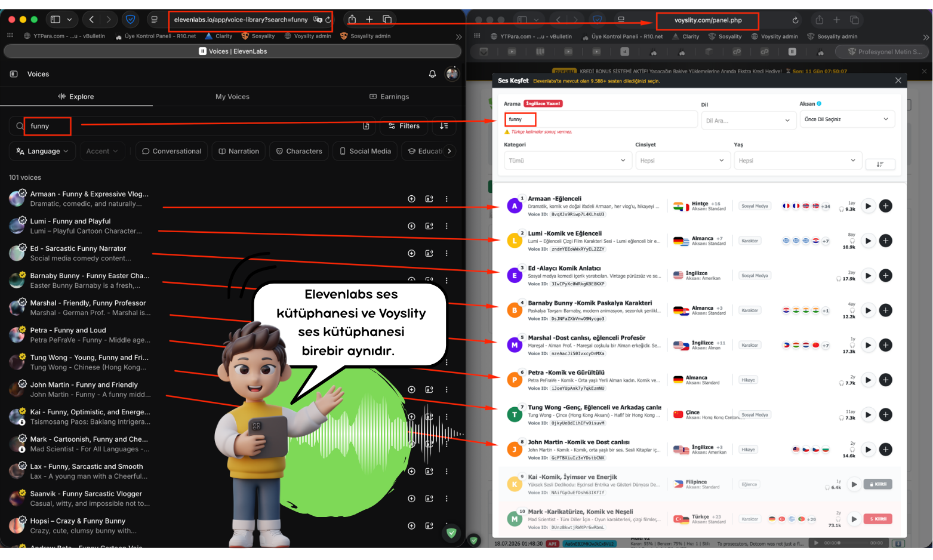Select the 'Voices | ElevenLabs' Safari tab
The image size is (933, 560).
tap(232, 51)
